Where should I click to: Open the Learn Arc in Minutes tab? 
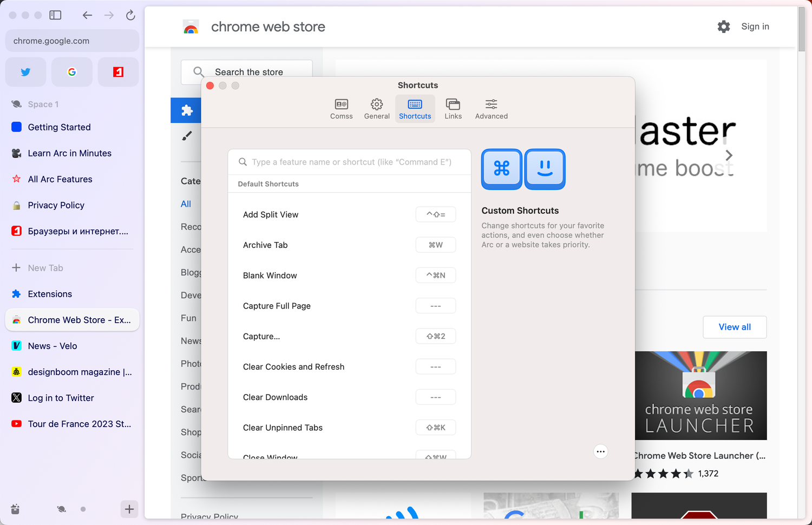click(x=72, y=153)
